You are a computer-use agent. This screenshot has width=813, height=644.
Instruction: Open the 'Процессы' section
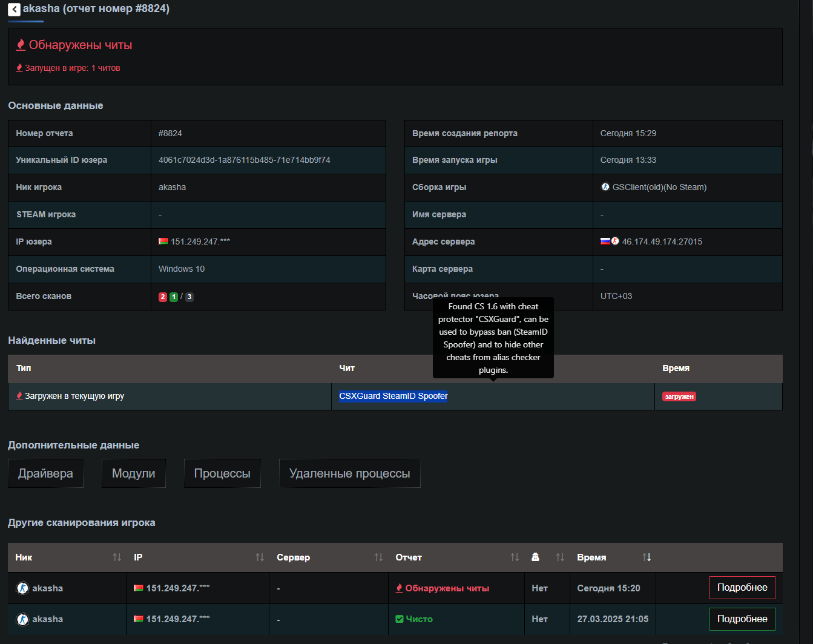click(x=222, y=473)
